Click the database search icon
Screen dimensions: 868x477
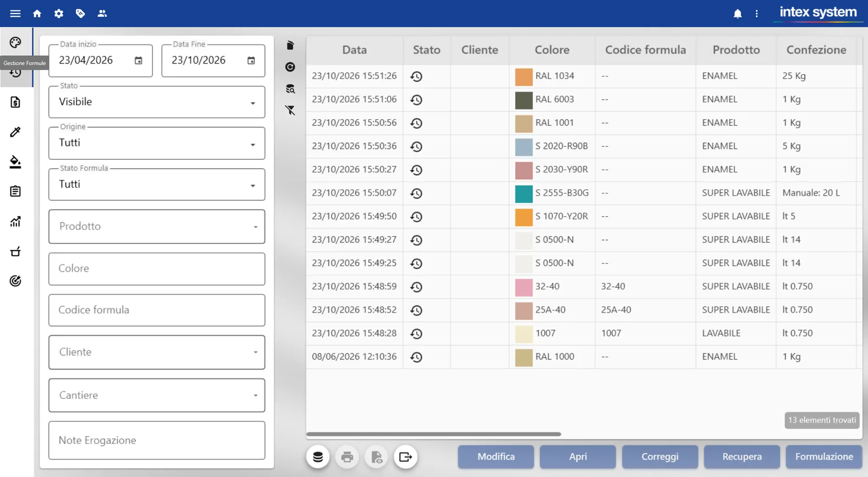point(290,89)
